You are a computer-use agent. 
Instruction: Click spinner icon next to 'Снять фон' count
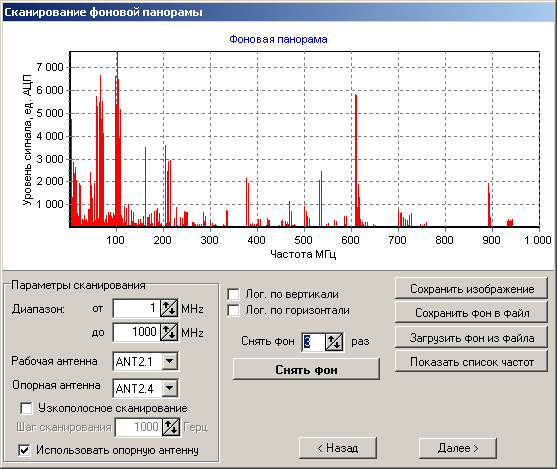point(334,342)
